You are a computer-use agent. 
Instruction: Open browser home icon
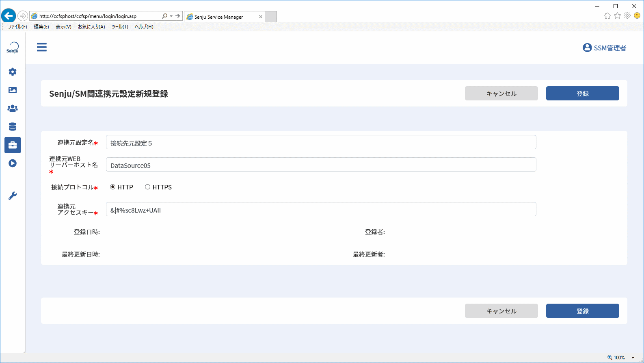pyautogui.click(x=607, y=16)
